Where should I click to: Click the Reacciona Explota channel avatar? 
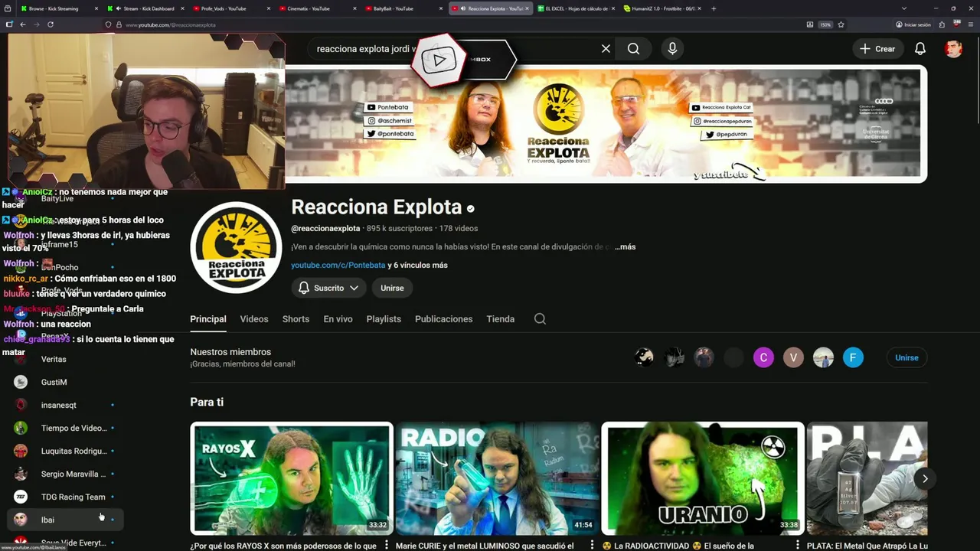[236, 247]
